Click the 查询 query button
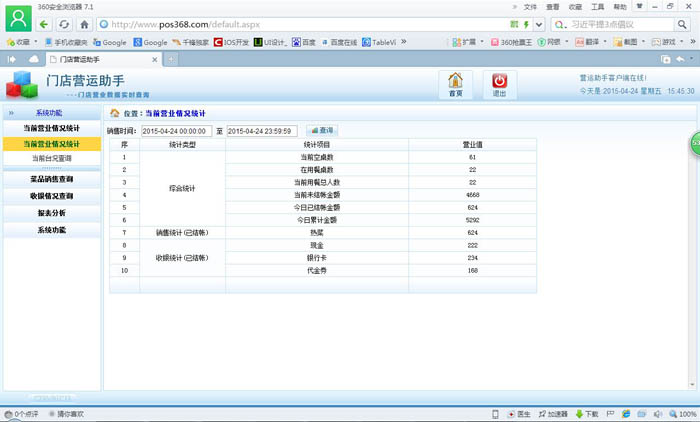Screen dimensions: 700x422 (x=322, y=130)
